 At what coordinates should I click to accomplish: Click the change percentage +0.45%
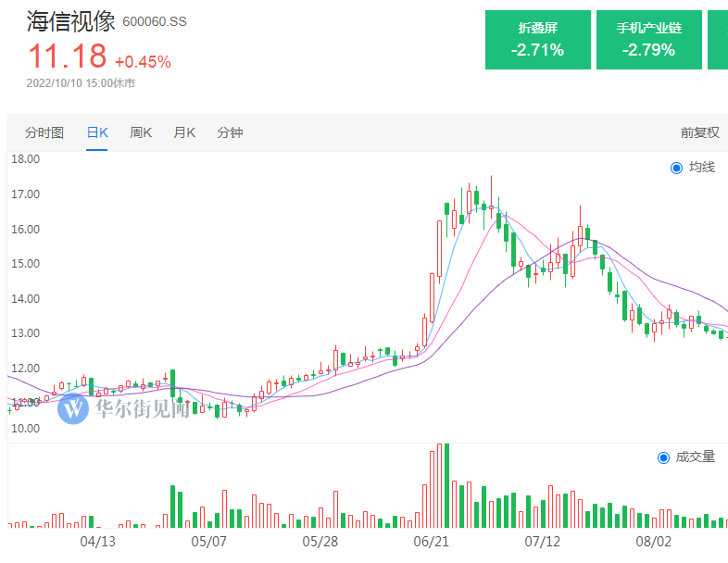(x=143, y=62)
